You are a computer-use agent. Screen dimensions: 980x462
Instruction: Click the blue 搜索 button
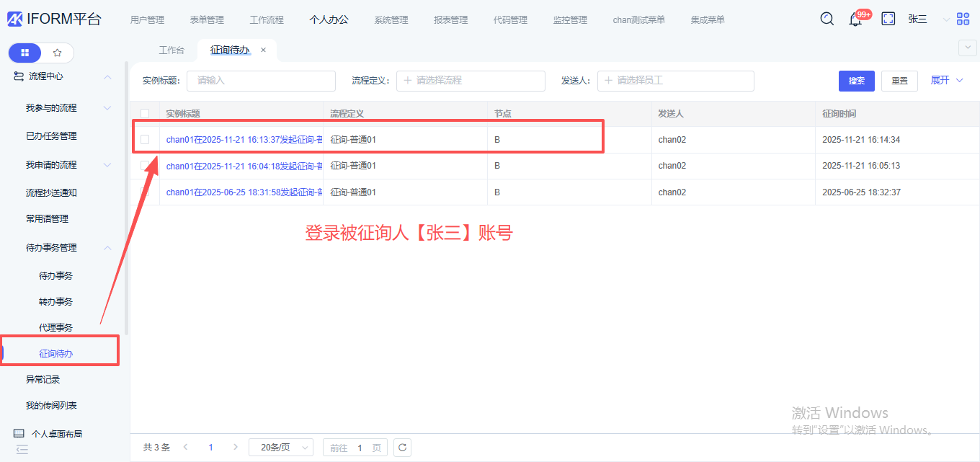click(x=856, y=81)
